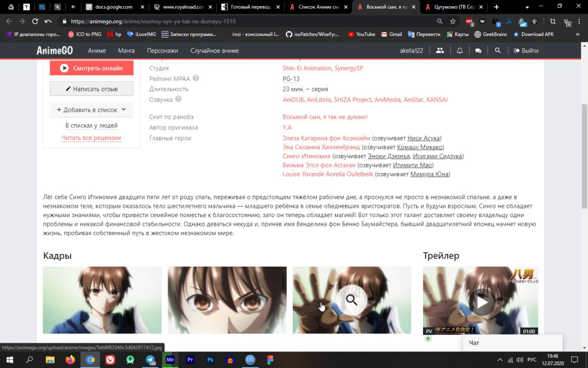Open the close-up eyes frame thumbnail
Screen dimensions: 588x368
coord(227,300)
